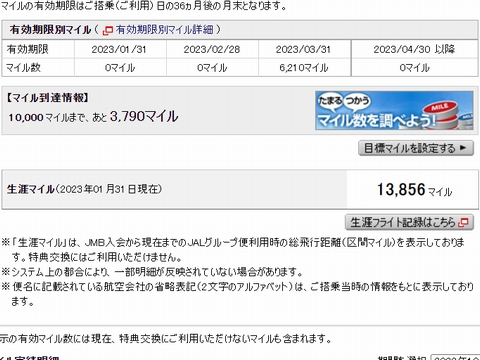
Task: Click the arrow on 目標マイルを設定する button
Action: click(x=463, y=148)
